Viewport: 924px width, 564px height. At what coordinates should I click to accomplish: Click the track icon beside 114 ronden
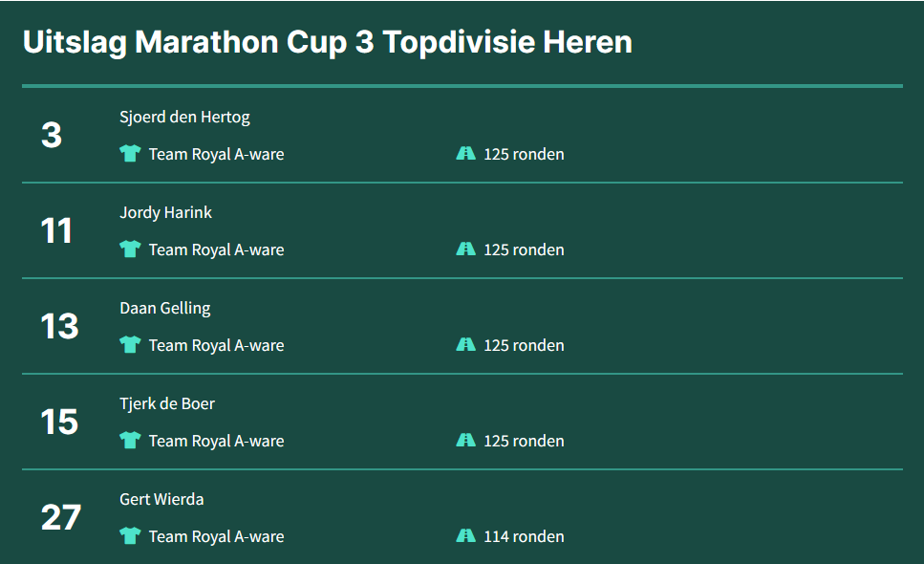tap(465, 535)
